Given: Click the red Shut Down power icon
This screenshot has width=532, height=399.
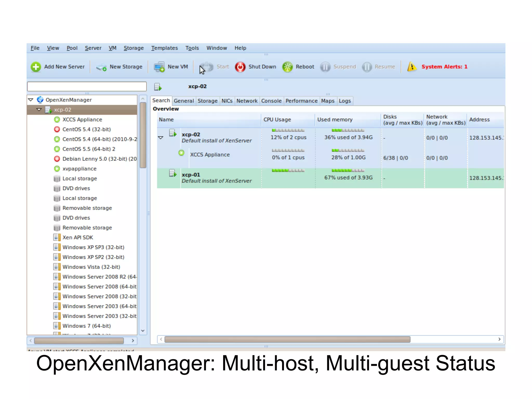Looking at the screenshot, I should (x=240, y=67).
